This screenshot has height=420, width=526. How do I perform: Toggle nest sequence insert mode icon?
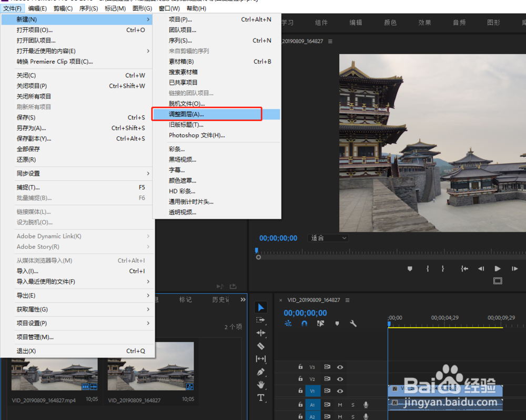click(288, 323)
